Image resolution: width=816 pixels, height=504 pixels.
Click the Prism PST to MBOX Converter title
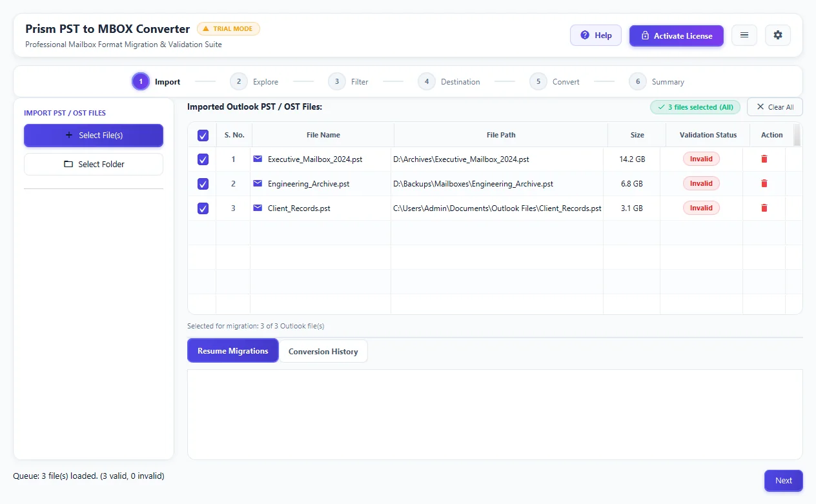coord(108,29)
